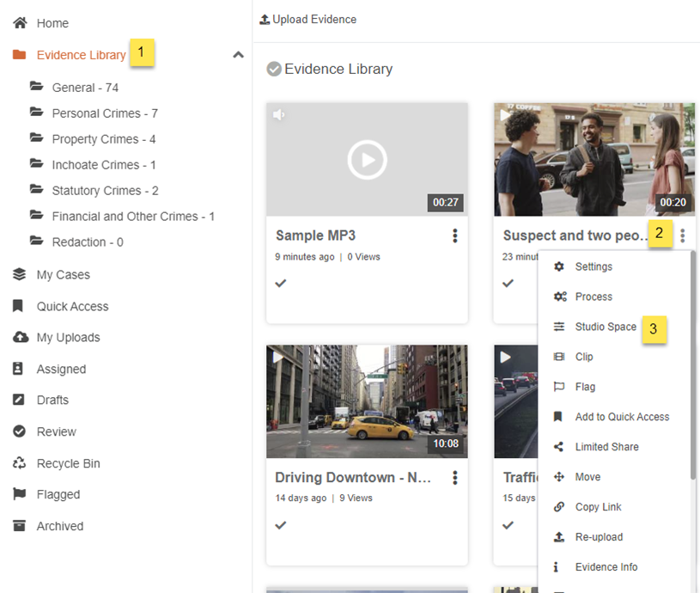Open the three-dot menu for Driving Downtown

[x=455, y=478]
